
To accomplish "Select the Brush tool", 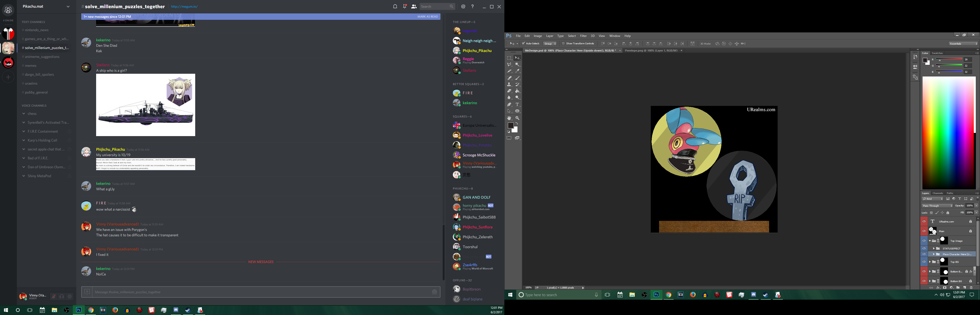I will (x=517, y=78).
